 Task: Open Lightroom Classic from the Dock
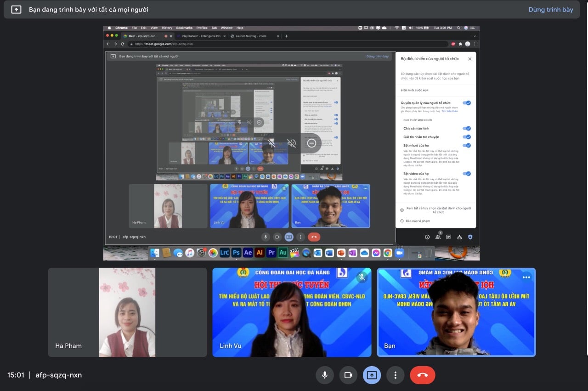tap(225, 253)
